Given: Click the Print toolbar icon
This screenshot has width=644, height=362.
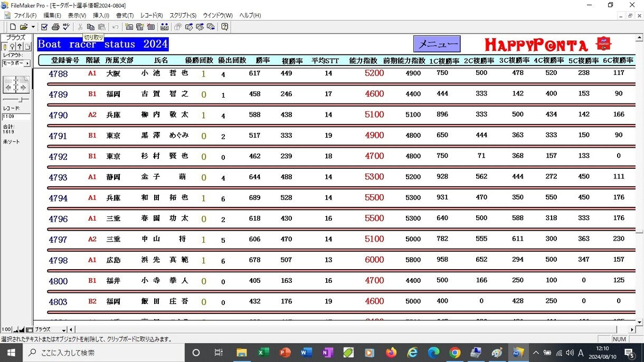Looking at the screenshot, I should [x=55, y=27].
